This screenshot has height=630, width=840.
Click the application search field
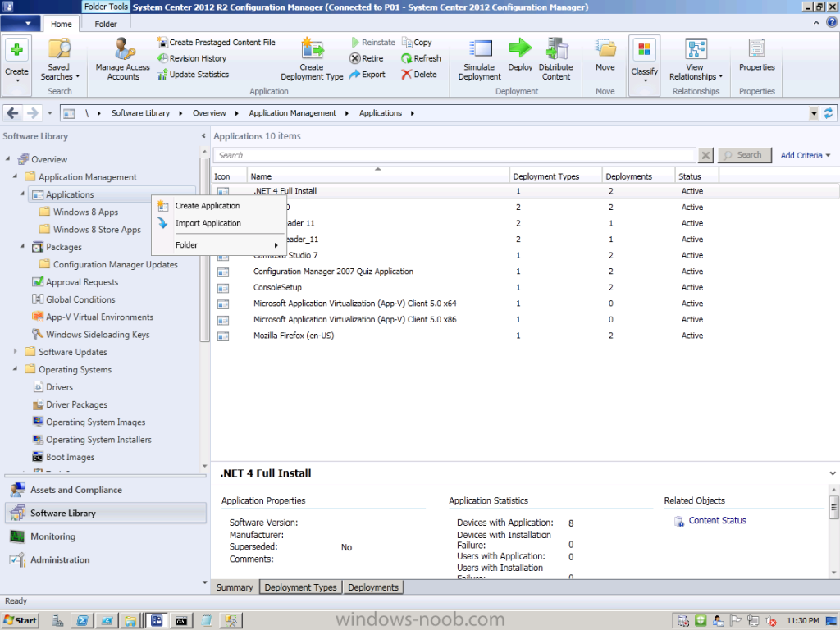[454, 155]
